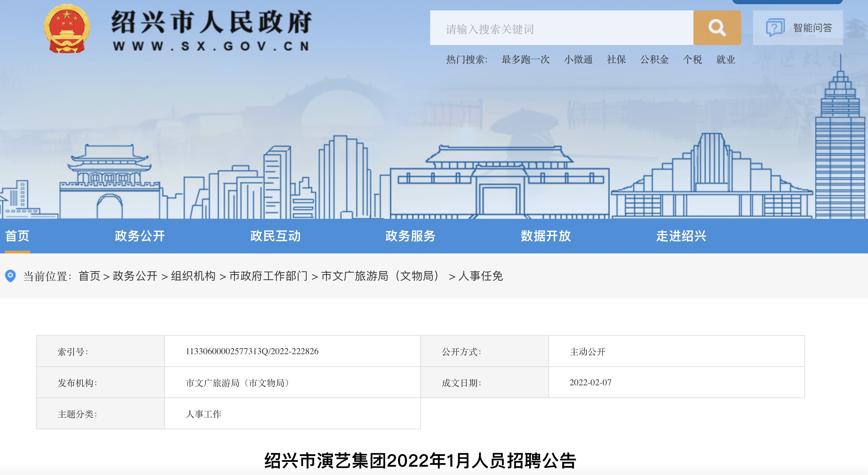Click the blue location pin icon
The height and width of the screenshot is (475, 868).
[x=10, y=276]
